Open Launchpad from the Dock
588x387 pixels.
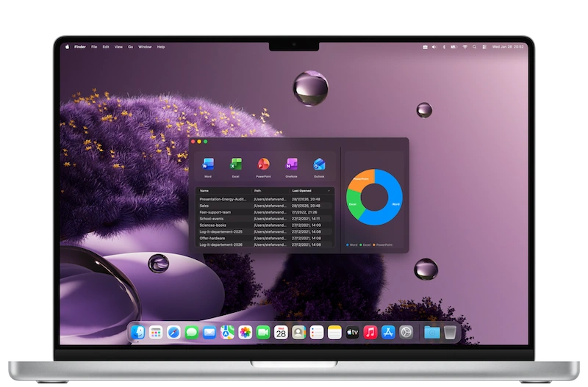coord(156,333)
